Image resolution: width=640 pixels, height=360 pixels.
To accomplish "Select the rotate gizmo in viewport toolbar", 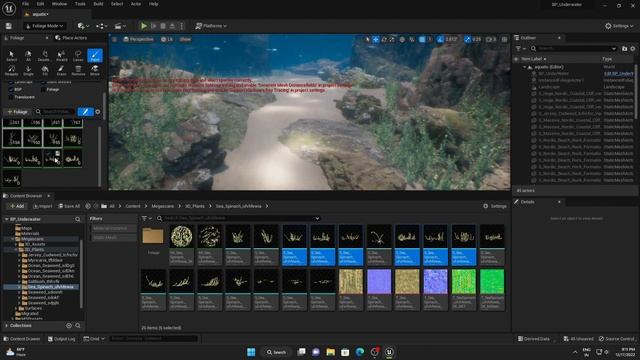I will coord(384,39).
